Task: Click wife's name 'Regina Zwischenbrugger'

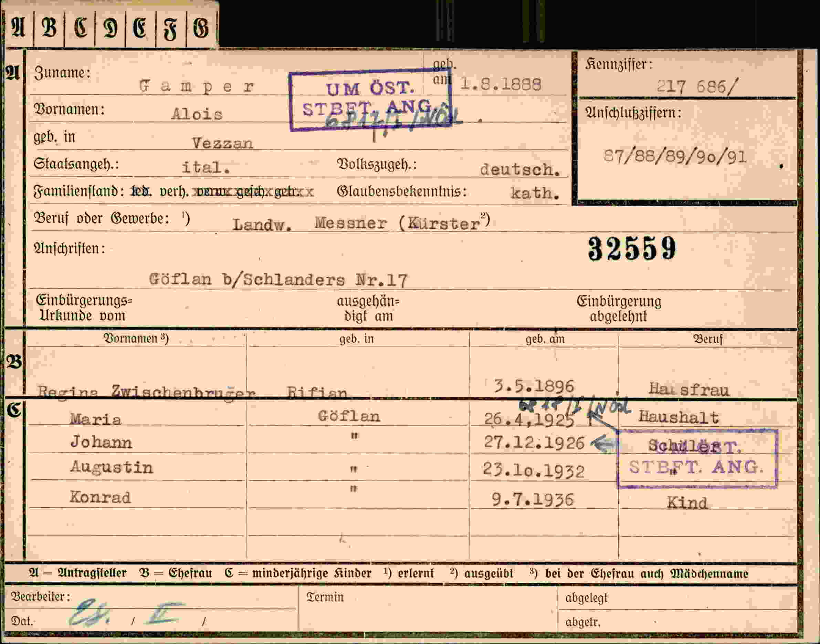Action: (147, 392)
